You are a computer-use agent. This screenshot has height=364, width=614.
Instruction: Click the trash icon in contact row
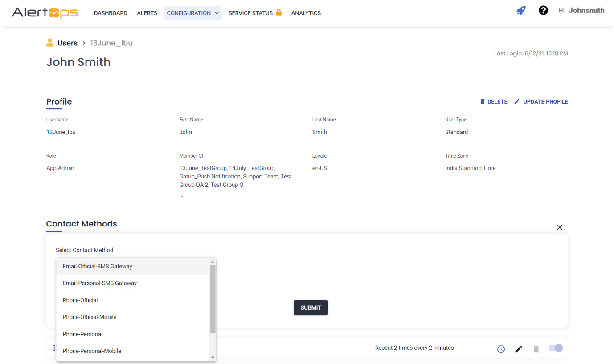536,349
